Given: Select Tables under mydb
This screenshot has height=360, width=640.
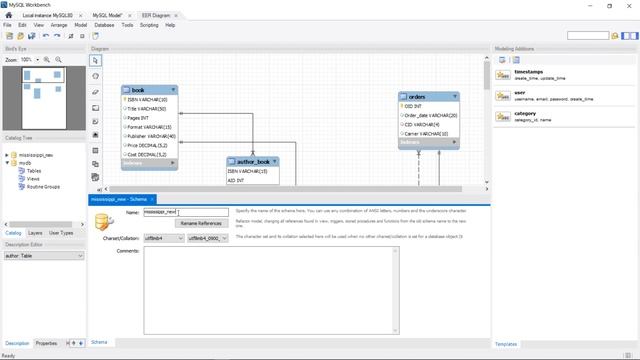Looking at the screenshot, I should point(34,171).
